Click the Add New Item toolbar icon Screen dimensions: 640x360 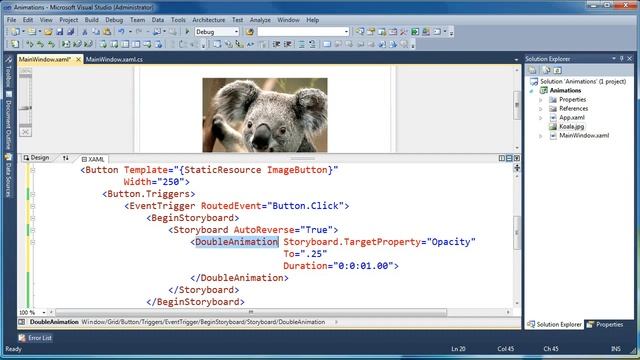31,31
